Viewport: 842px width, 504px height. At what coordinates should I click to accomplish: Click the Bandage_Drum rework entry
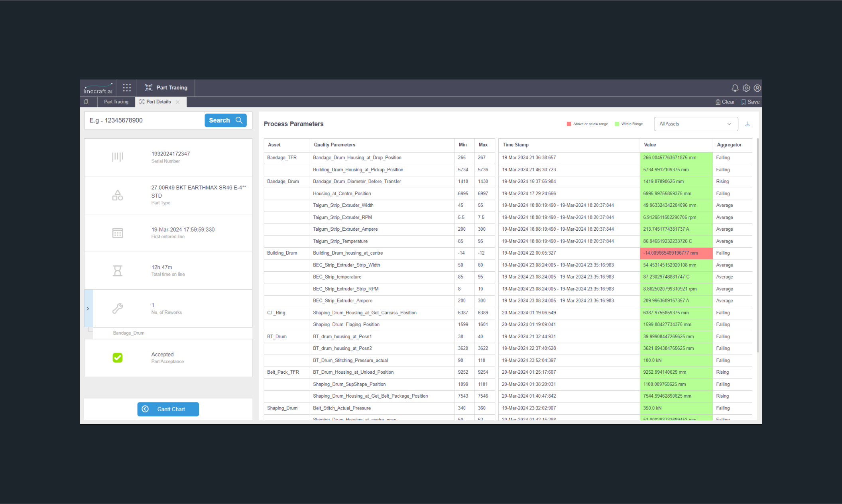pos(128,333)
